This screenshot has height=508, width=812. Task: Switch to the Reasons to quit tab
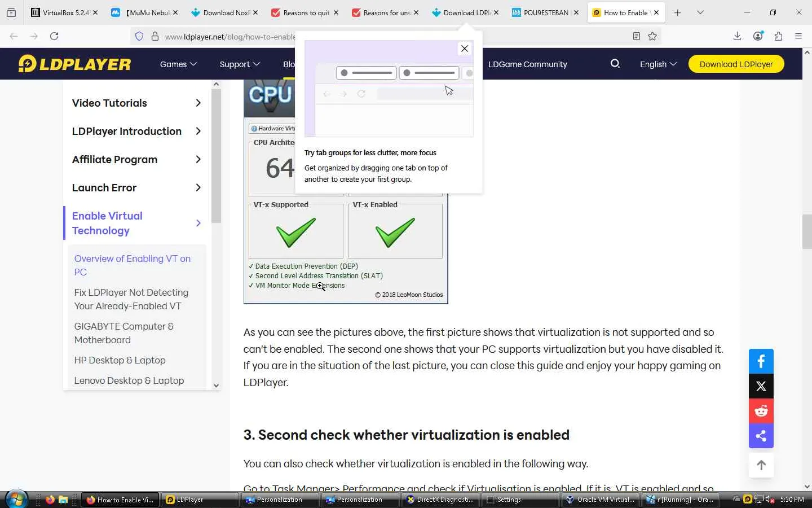click(305, 12)
